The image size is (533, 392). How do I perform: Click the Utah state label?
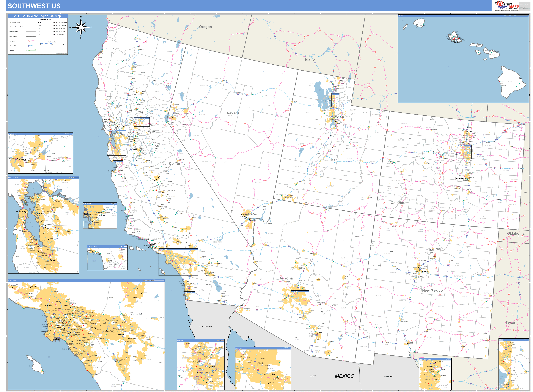coord(333,160)
